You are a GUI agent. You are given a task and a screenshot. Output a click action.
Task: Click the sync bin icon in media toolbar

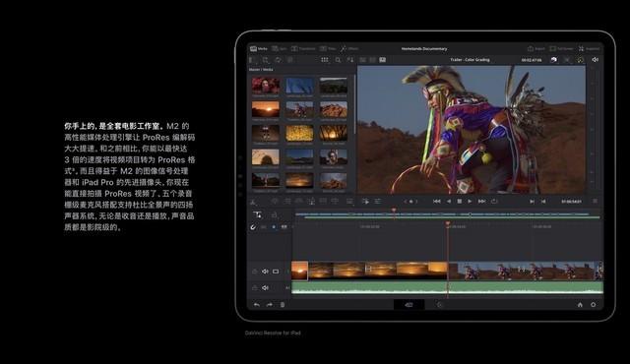pyautogui.click(x=278, y=60)
